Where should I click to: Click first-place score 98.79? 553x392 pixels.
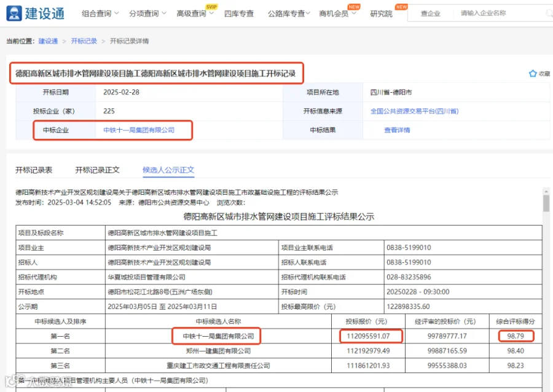coord(516,336)
